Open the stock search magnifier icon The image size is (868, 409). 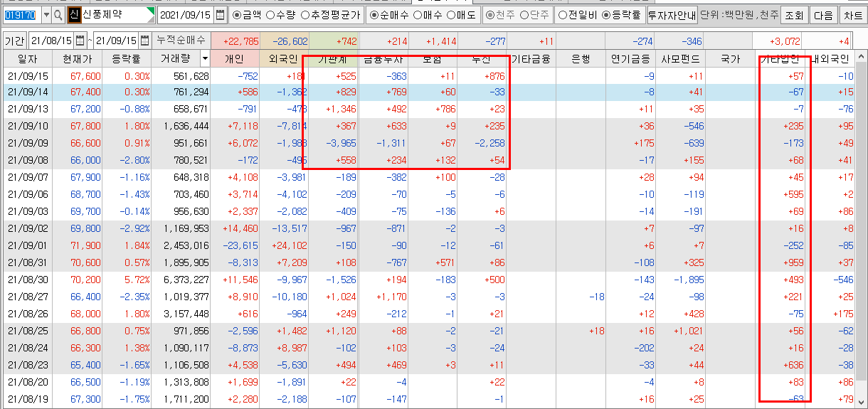pyautogui.click(x=59, y=14)
